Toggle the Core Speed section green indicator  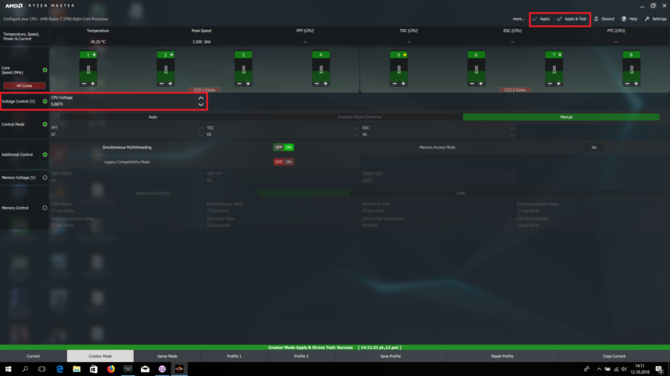(x=45, y=70)
